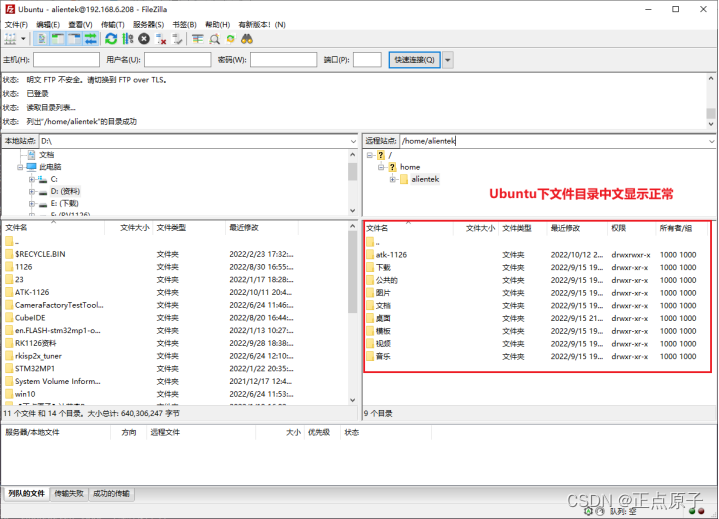Open the 传输(T) menu
This screenshot has height=519, width=719.
112,24
